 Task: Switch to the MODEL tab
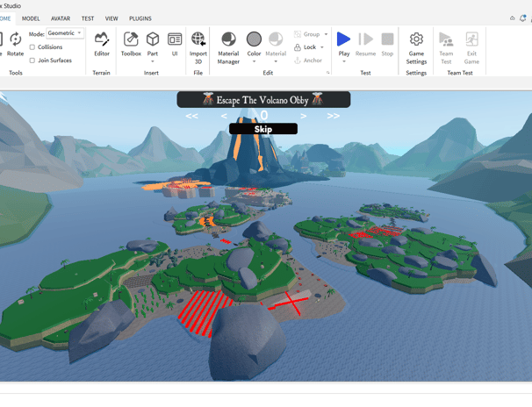pyautogui.click(x=31, y=18)
